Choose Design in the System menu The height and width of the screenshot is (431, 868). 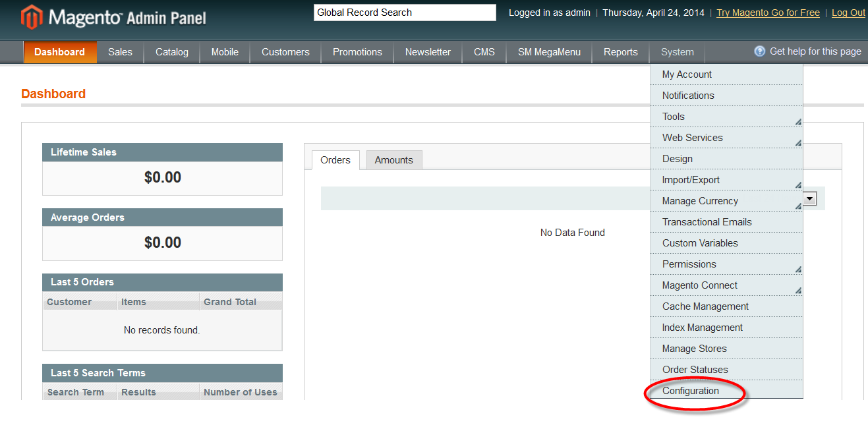pyautogui.click(x=726, y=159)
